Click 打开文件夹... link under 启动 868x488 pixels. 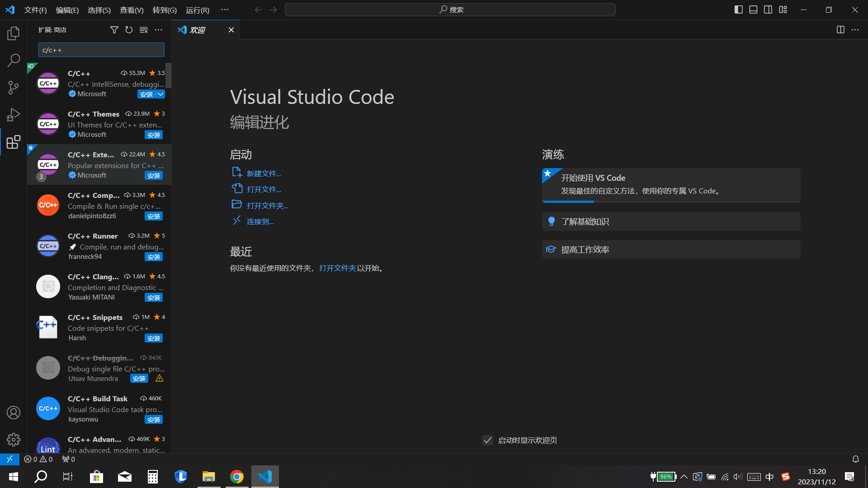click(x=267, y=206)
